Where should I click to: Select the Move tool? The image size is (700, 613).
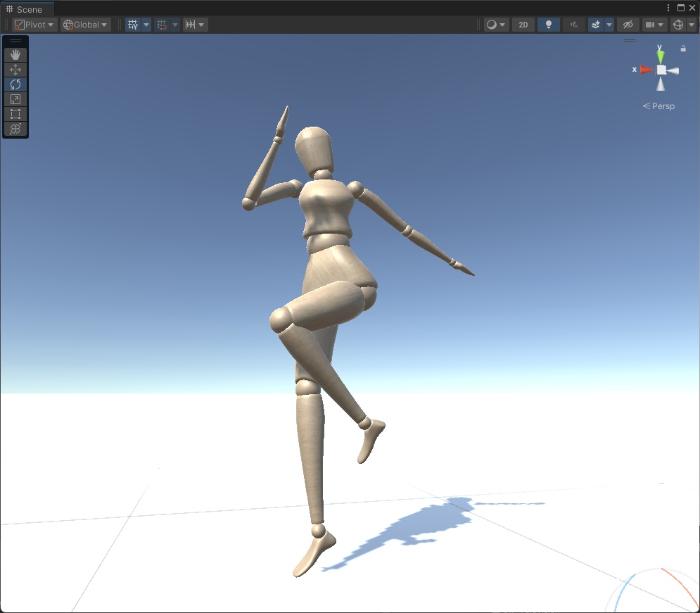coord(15,69)
